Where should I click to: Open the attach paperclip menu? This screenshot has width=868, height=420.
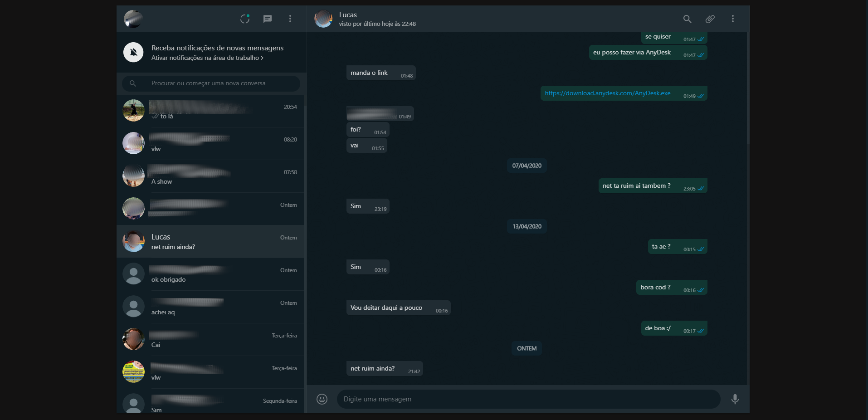click(710, 19)
